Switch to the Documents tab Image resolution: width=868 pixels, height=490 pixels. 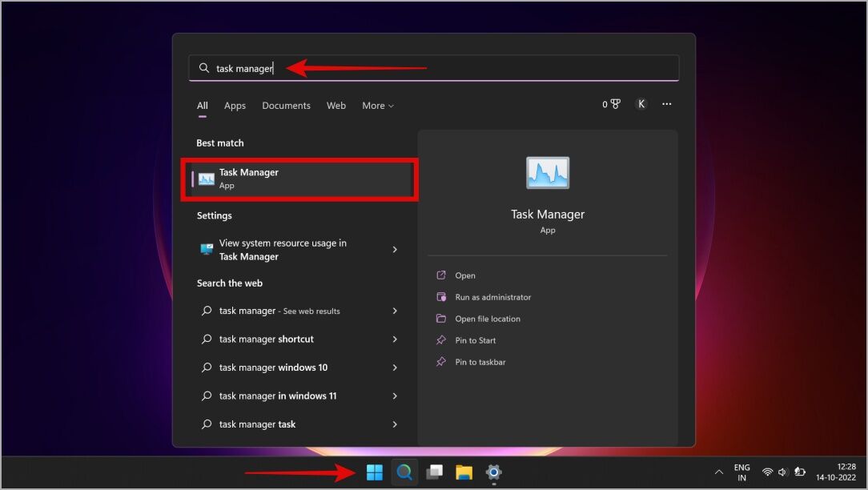click(x=286, y=105)
